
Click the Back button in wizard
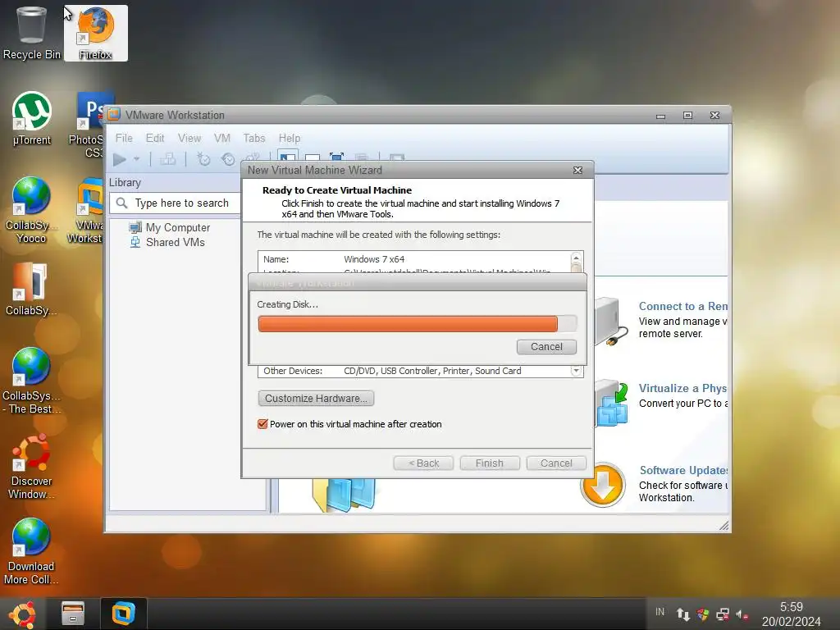point(423,463)
